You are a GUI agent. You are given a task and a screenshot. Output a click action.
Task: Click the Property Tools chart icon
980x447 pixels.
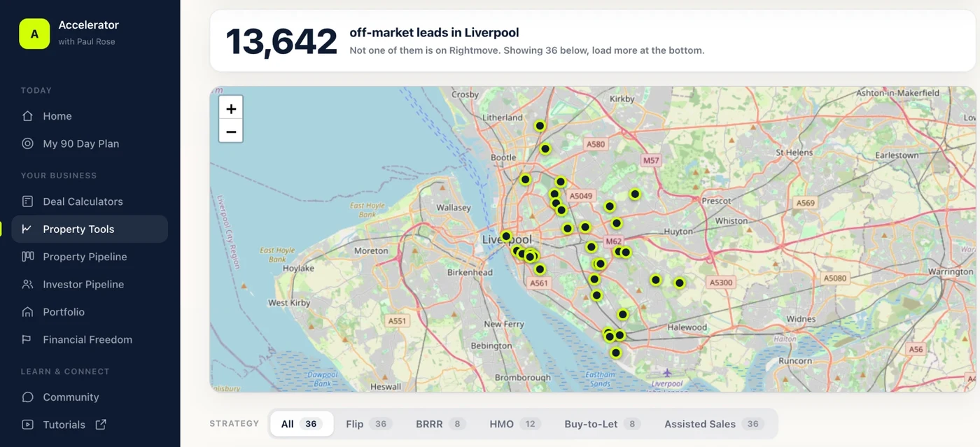(x=27, y=229)
